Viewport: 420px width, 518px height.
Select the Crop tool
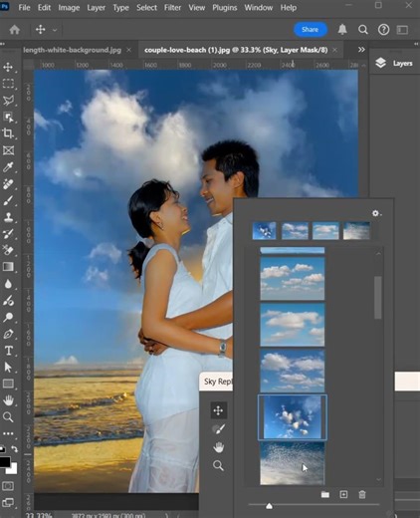click(x=8, y=133)
